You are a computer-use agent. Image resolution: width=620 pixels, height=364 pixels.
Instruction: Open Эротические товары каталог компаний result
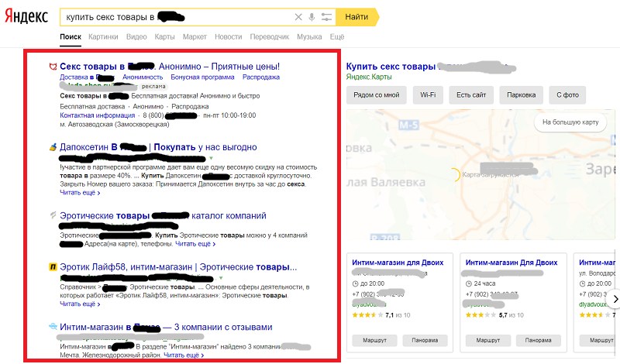coord(163,216)
